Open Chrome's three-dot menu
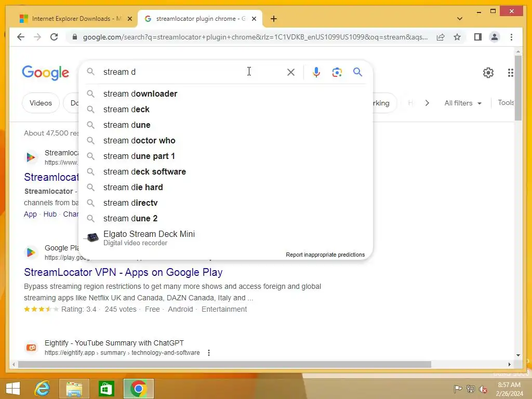The height and width of the screenshot is (399, 532). coord(511,37)
